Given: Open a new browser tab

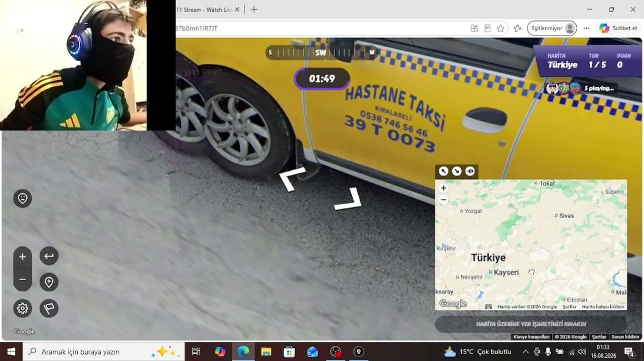Looking at the screenshot, I should [254, 10].
